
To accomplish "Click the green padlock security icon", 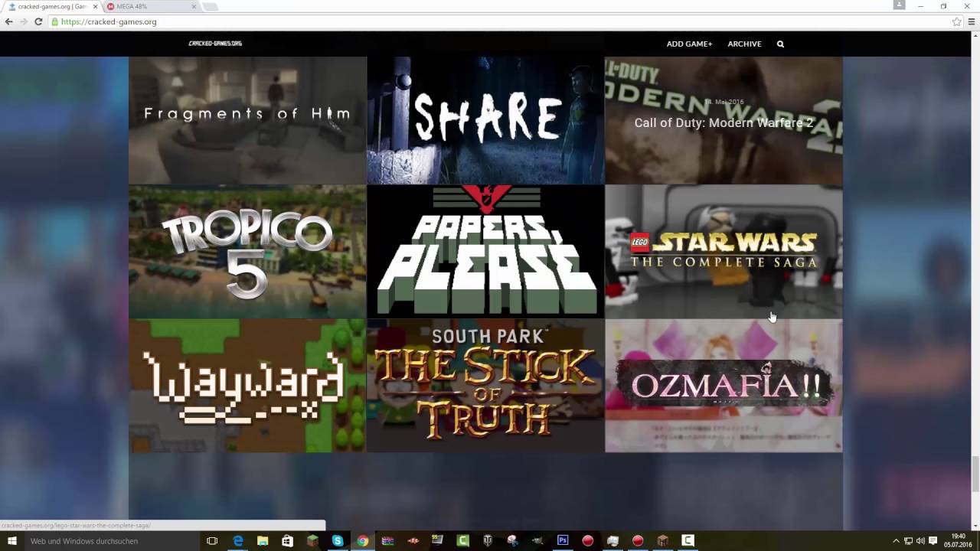I will 55,21.
